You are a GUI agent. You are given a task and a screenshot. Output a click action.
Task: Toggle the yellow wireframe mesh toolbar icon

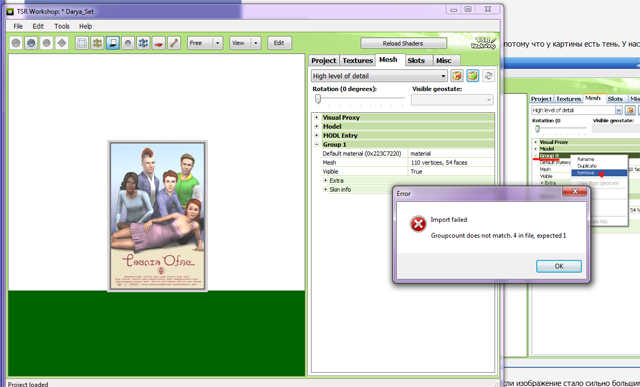coord(97,43)
